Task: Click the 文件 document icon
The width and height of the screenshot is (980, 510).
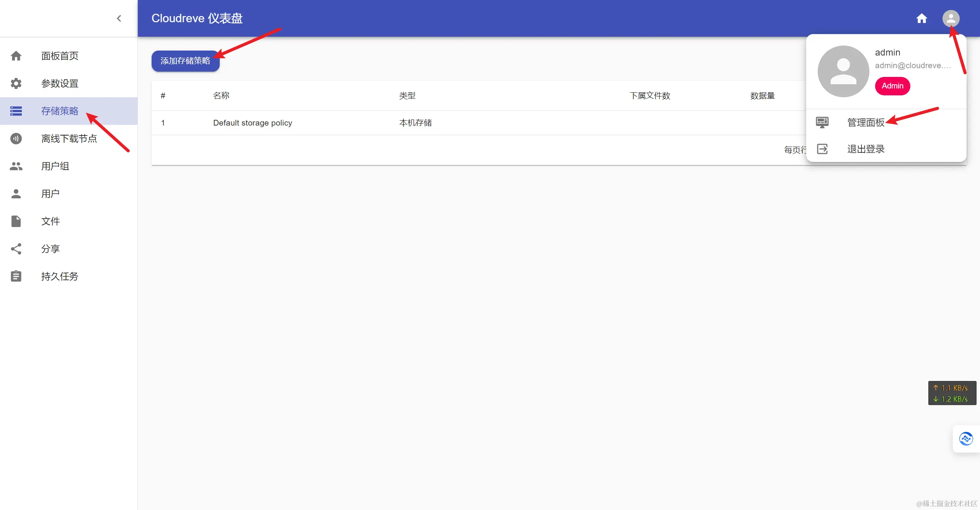Action: [x=16, y=221]
